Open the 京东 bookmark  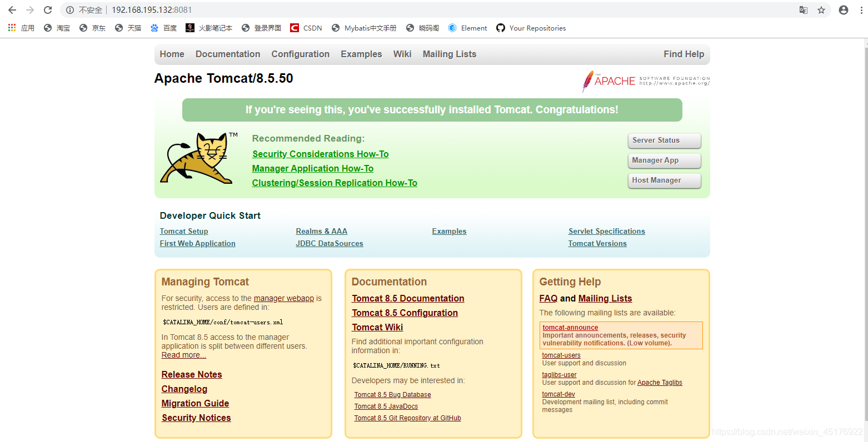92,28
